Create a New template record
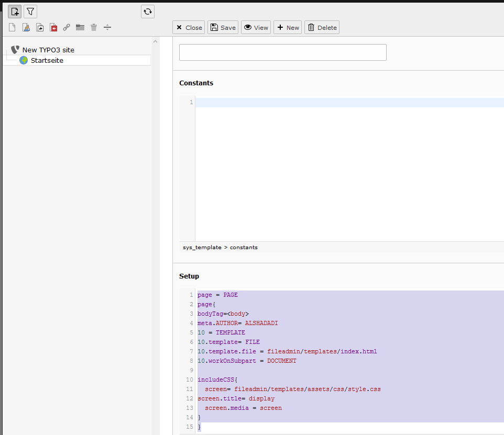The width and height of the screenshot is (504, 435). tap(288, 27)
